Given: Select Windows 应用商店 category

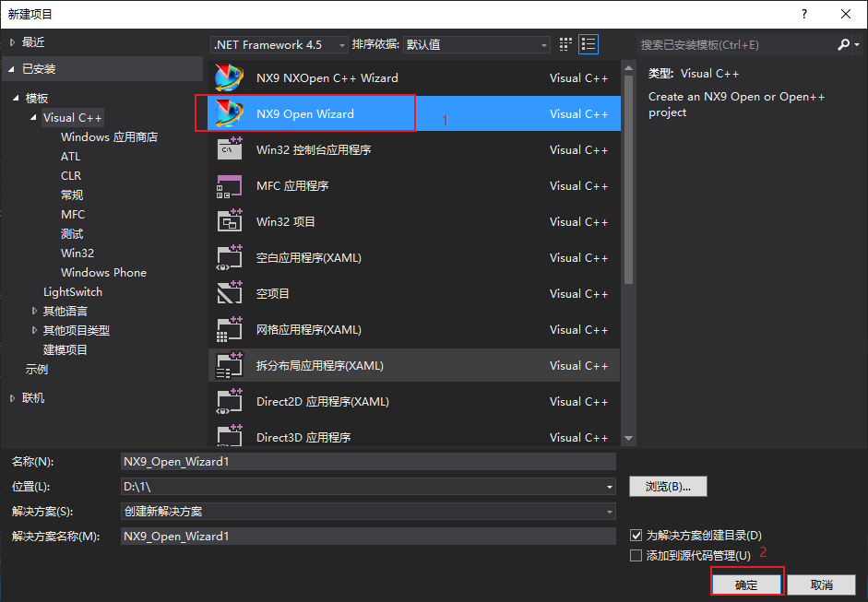Looking at the screenshot, I should point(109,137).
